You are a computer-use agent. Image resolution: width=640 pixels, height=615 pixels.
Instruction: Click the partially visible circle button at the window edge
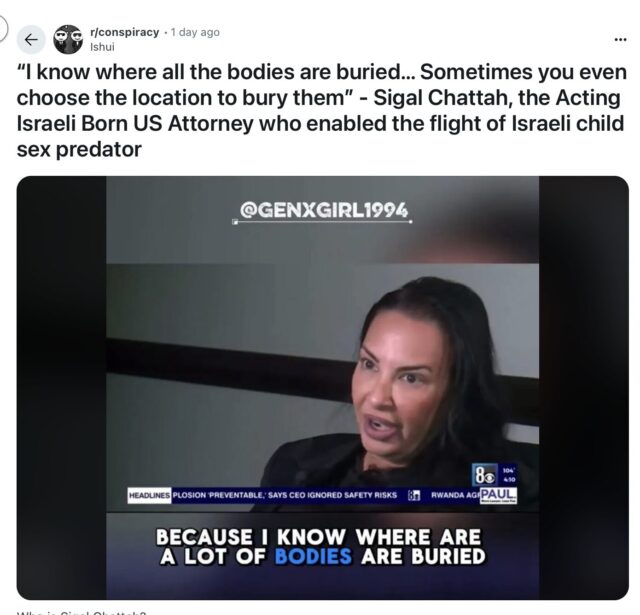(3, 29)
